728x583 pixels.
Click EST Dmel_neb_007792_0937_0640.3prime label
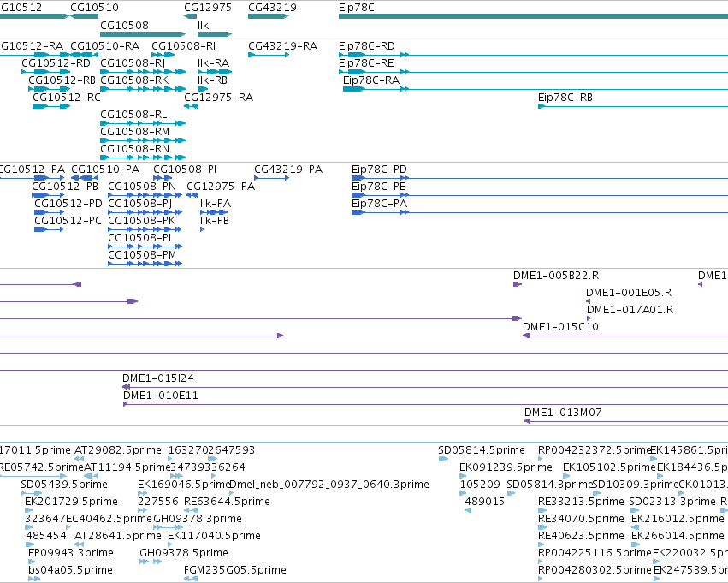(329, 485)
